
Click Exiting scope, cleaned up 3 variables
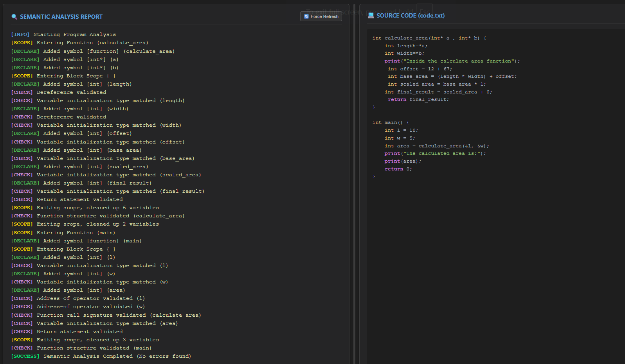pyautogui.click(x=85, y=340)
